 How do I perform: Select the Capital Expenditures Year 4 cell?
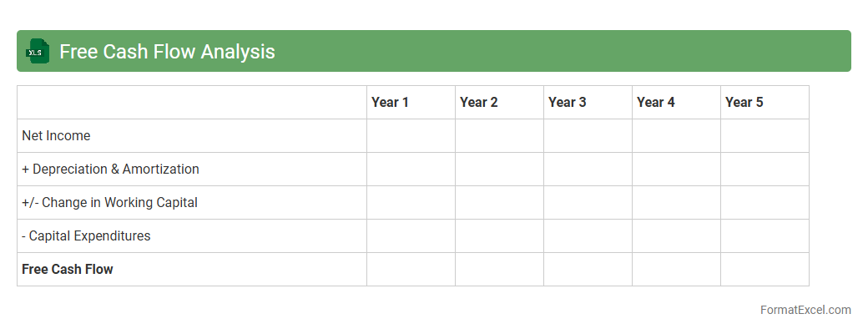pyautogui.click(x=676, y=235)
